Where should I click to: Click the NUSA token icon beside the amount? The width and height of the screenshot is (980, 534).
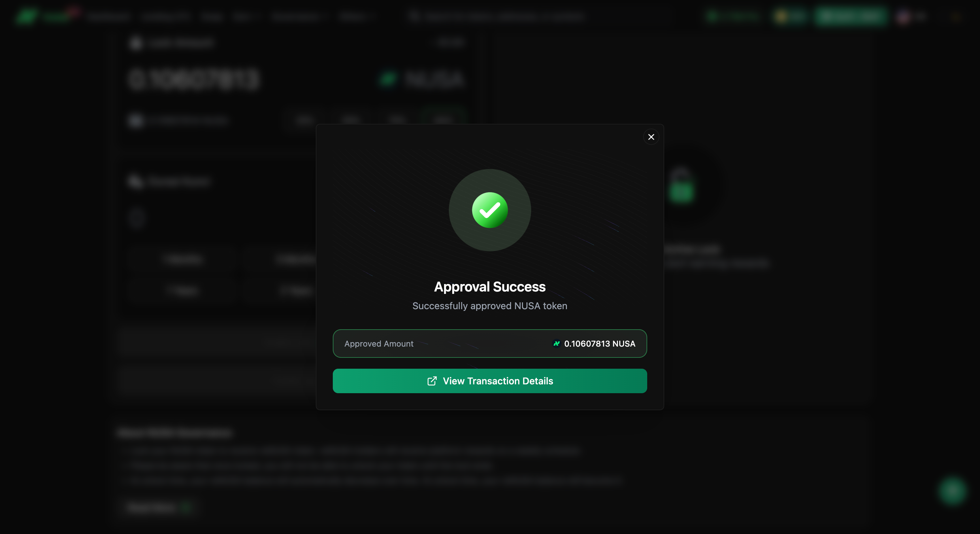(556, 344)
